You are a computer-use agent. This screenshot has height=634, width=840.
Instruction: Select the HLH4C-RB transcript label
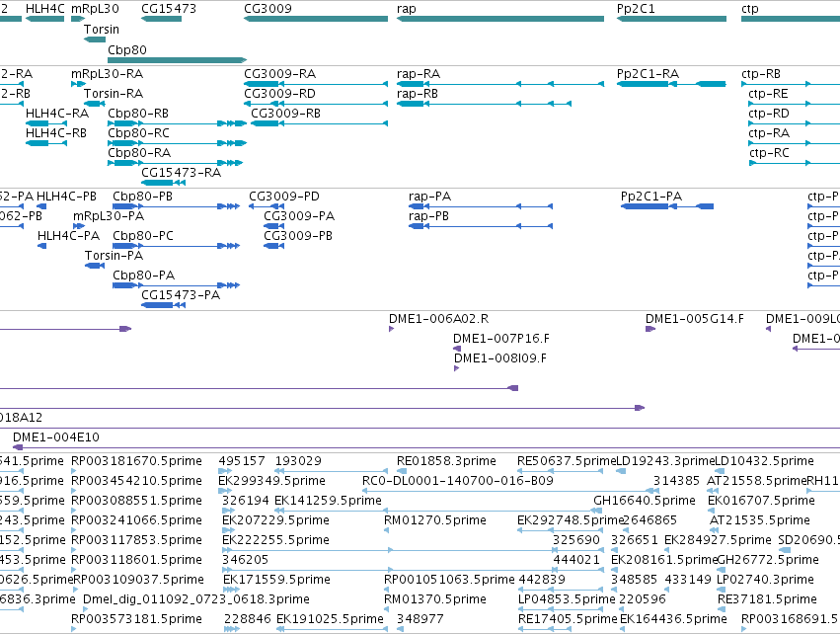[x=56, y=133]
